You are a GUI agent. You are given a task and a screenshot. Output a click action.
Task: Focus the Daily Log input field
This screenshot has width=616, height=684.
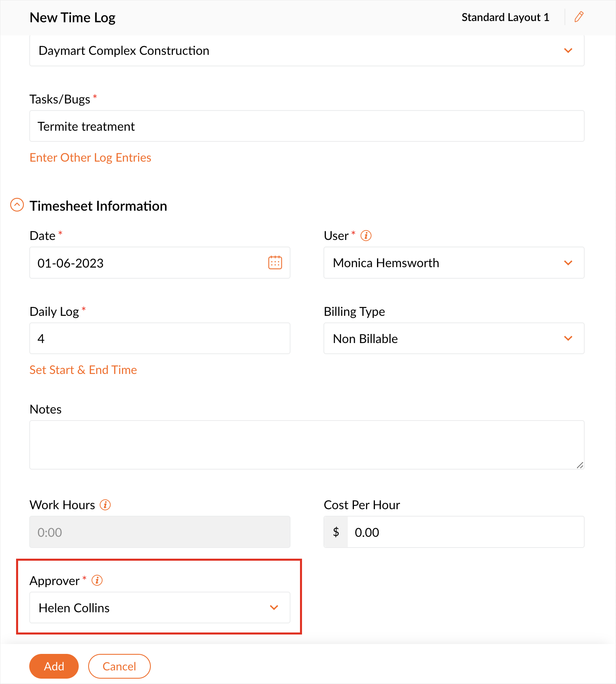coord(159,338)
